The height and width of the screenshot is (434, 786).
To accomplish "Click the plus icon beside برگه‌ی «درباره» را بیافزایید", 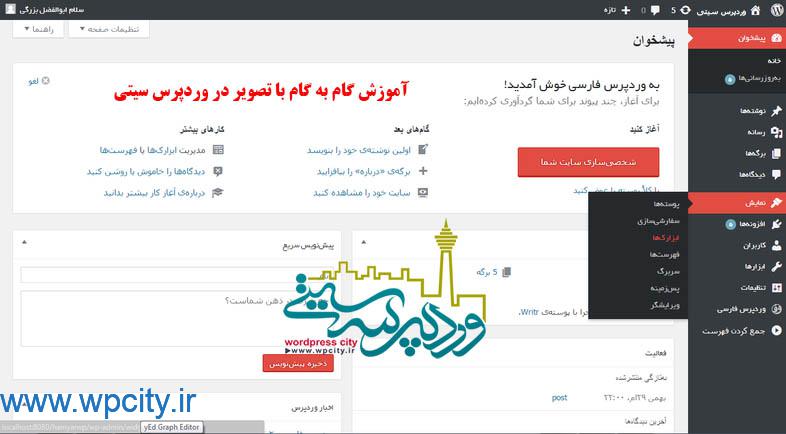I will tap(423, 171).
